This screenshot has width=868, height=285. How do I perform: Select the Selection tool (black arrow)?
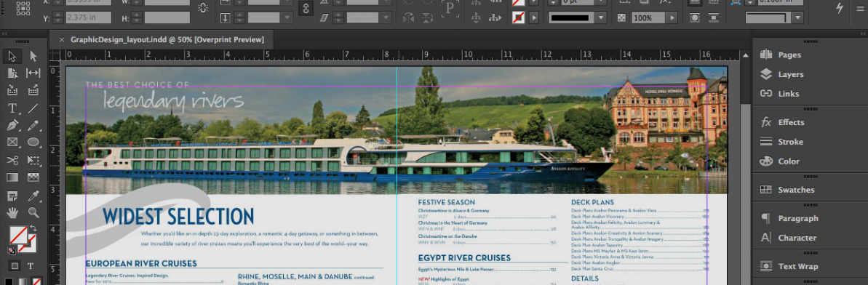(x=12, y=56)
